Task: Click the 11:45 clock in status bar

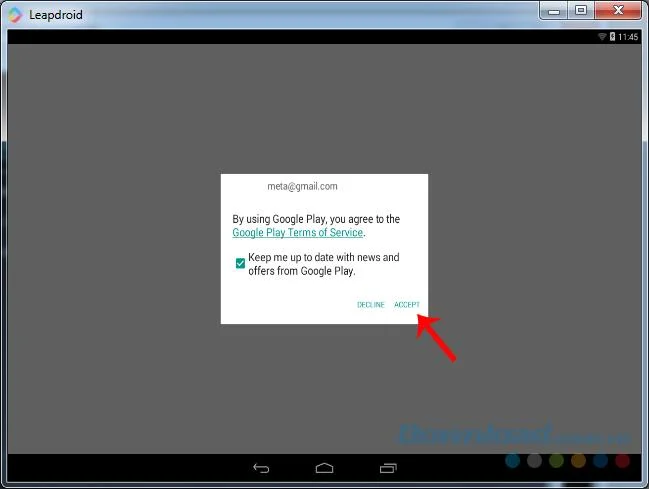Action: click(628, 37)
